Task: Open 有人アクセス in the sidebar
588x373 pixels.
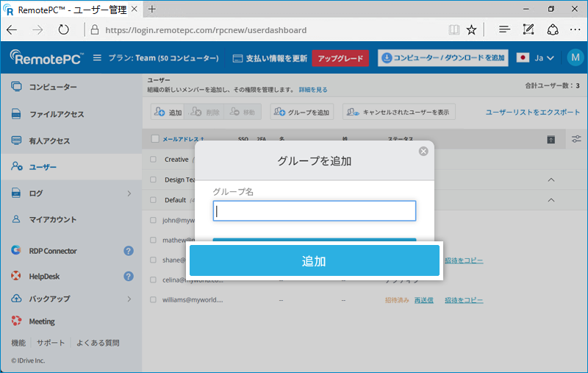Action: point(49,141)
